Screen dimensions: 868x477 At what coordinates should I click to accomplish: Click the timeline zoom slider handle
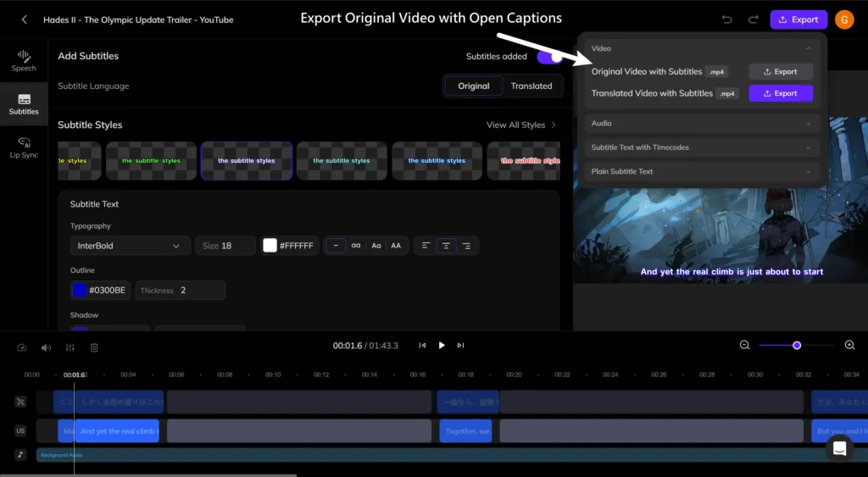(797, 346)
